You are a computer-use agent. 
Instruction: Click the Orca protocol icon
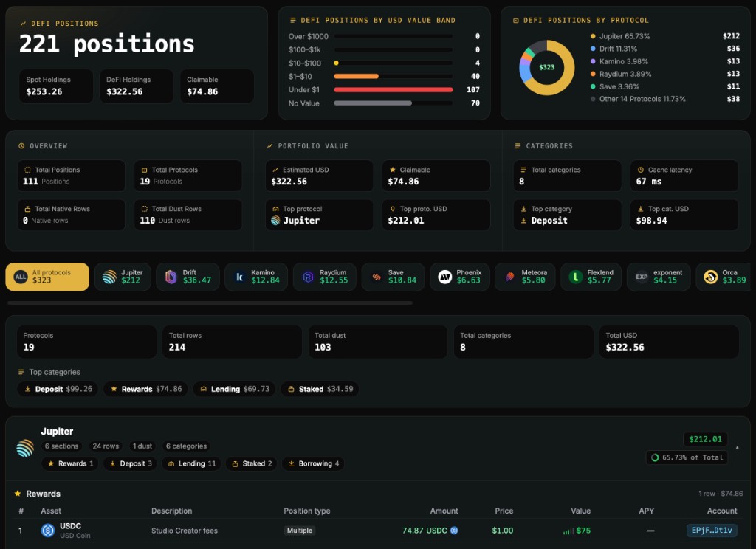point(711,277)
